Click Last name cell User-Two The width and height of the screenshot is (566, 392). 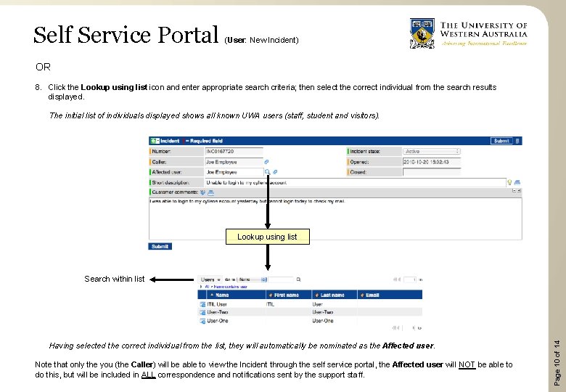(x=323, y=312)
